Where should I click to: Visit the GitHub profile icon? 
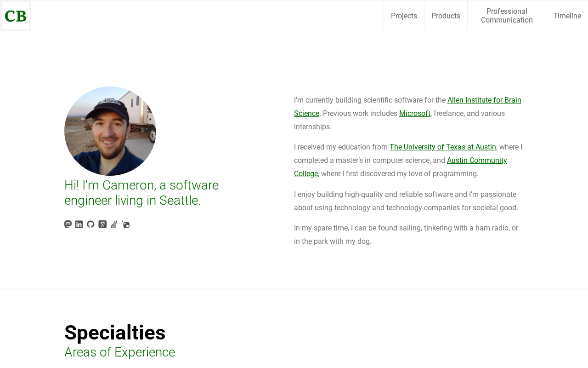click(90, 224)
